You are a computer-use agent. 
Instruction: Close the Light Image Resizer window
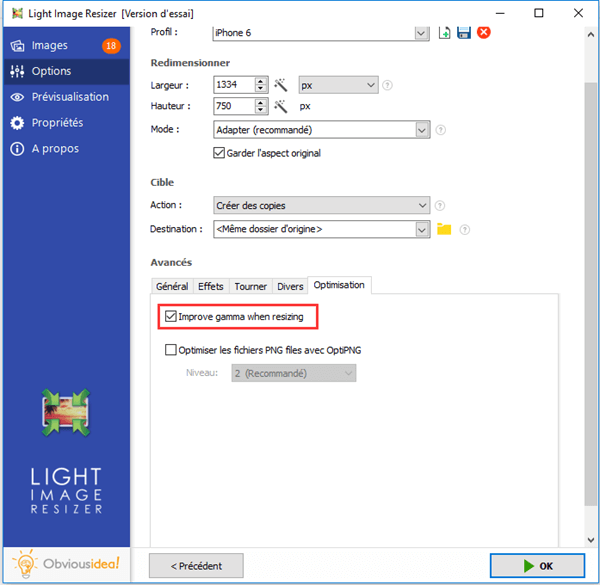(x=578, y=13)
